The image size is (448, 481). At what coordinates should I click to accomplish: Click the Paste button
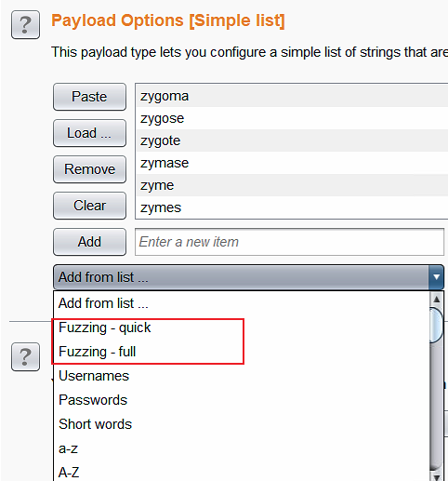pos(89,97)
